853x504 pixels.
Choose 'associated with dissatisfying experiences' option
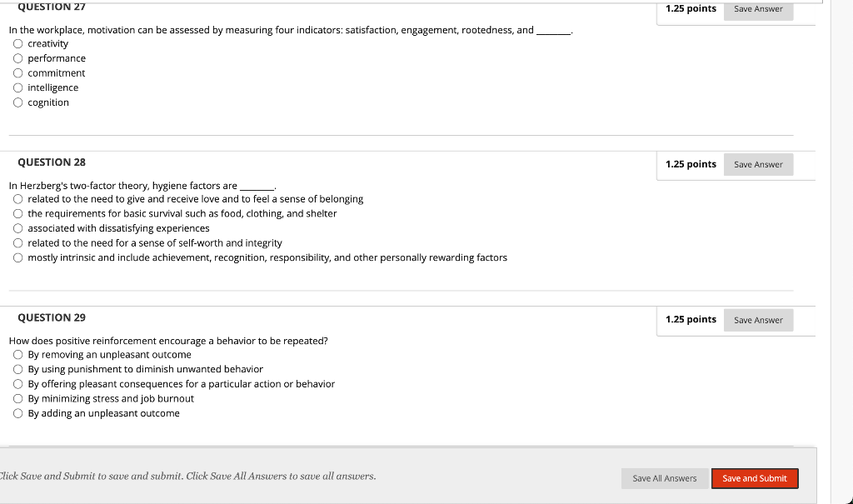tap(17, 228)
